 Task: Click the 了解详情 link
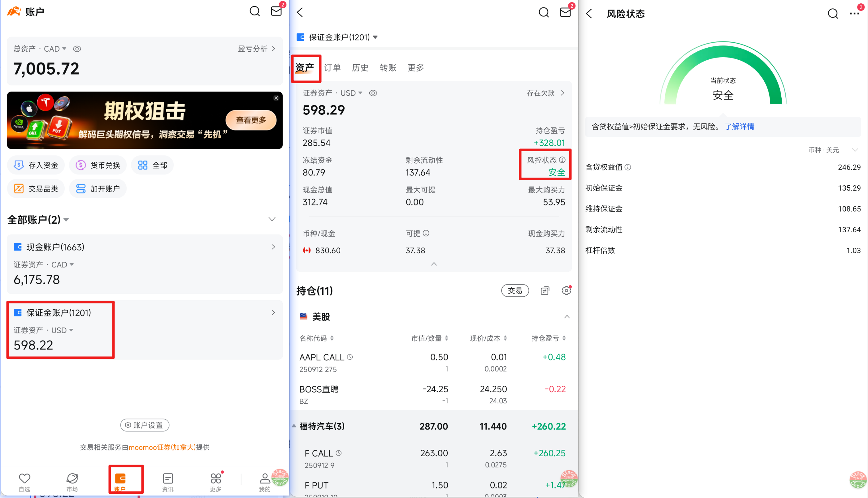click(739, 127)
